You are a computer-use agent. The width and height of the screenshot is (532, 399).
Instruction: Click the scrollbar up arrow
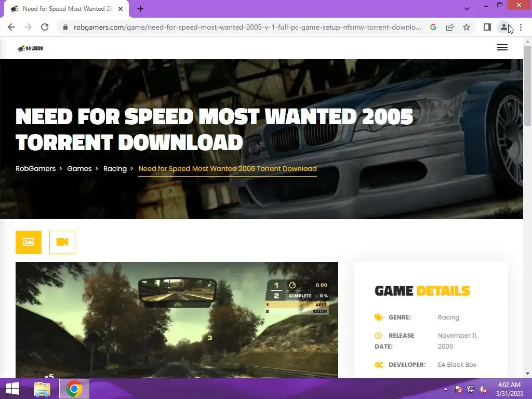(x=527, y=42)
